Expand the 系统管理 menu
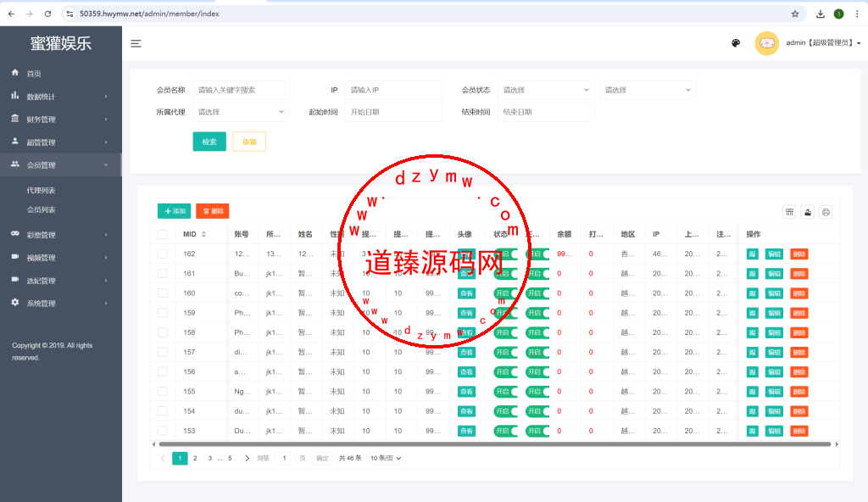868x502 pixels. click(x=61, y=303)
